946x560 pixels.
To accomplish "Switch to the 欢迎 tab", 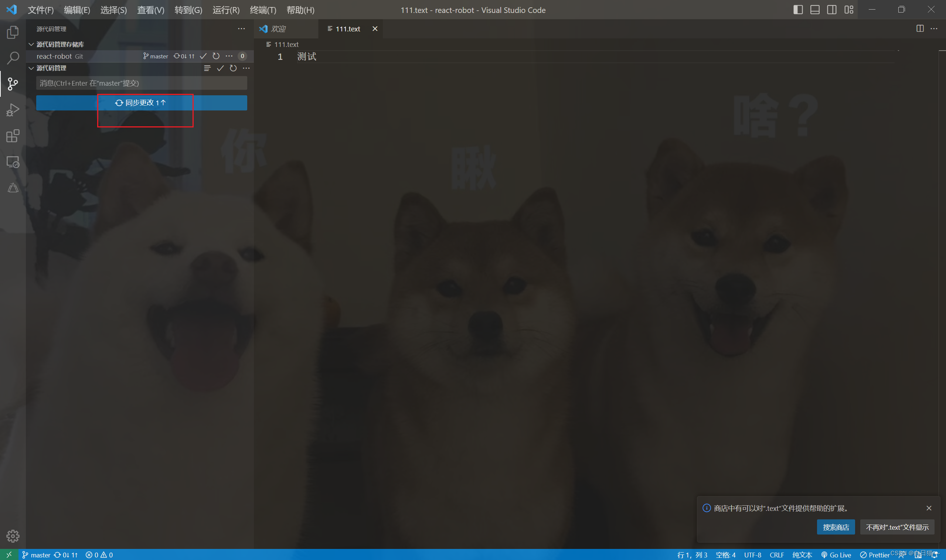I will click(278, 29).
